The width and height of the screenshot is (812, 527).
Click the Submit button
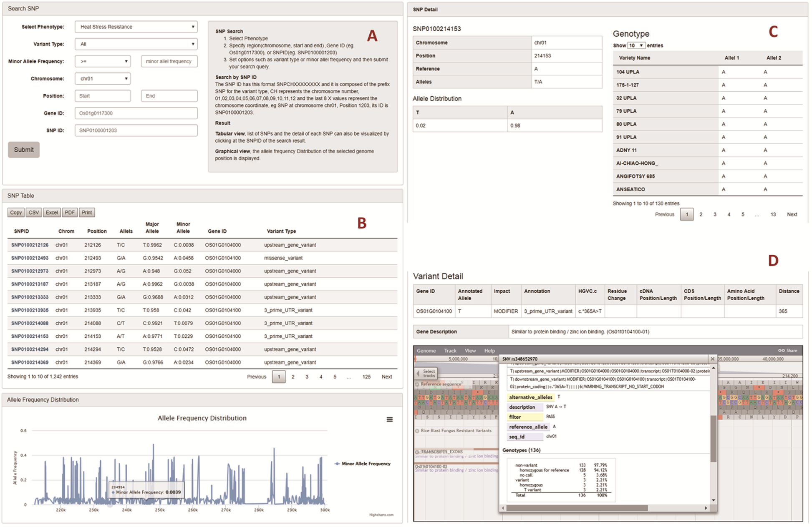pos(24,150)
